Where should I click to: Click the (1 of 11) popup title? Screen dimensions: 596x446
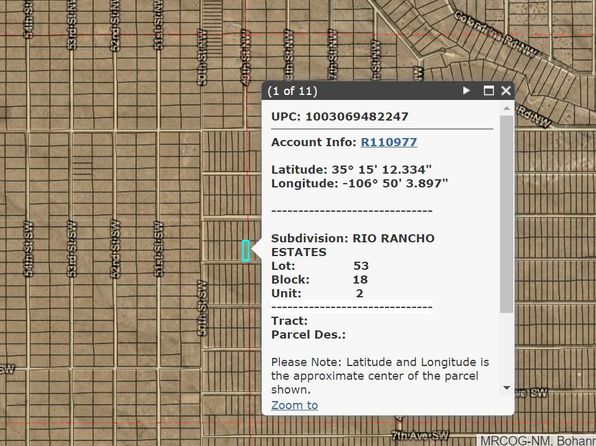coord(292,91)
